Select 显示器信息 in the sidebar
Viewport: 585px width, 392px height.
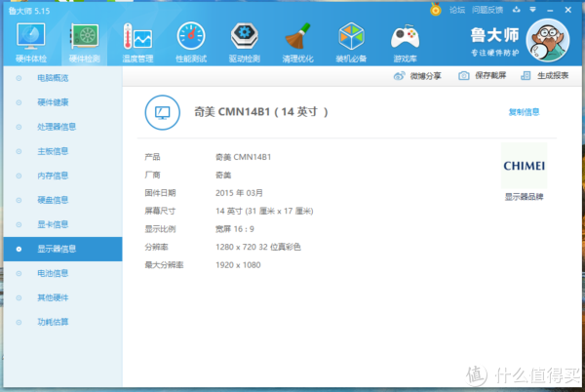tap(62, 249)
